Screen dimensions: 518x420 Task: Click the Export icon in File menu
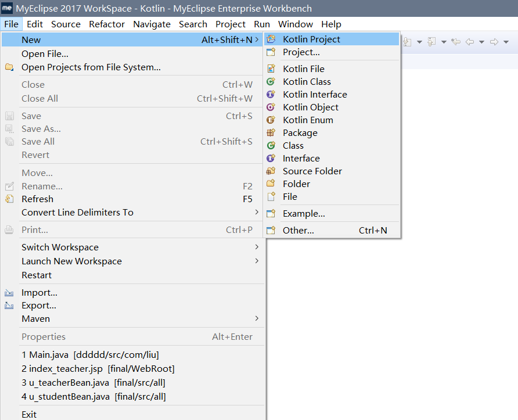pos(9,306)
